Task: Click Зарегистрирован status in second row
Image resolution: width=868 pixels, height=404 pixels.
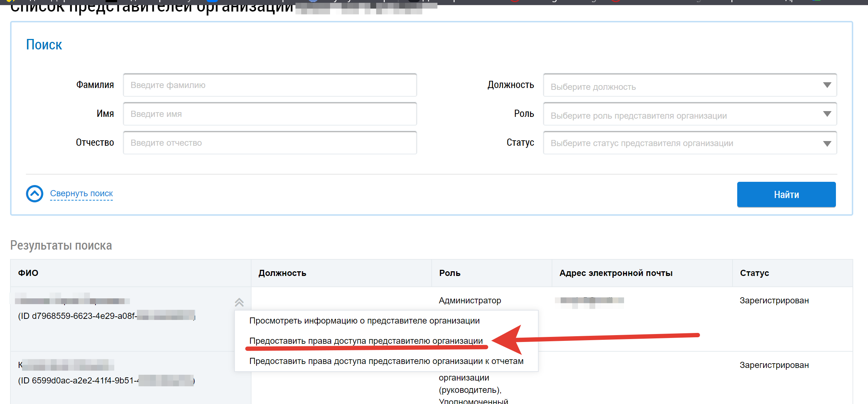Action: pos(774,365)
